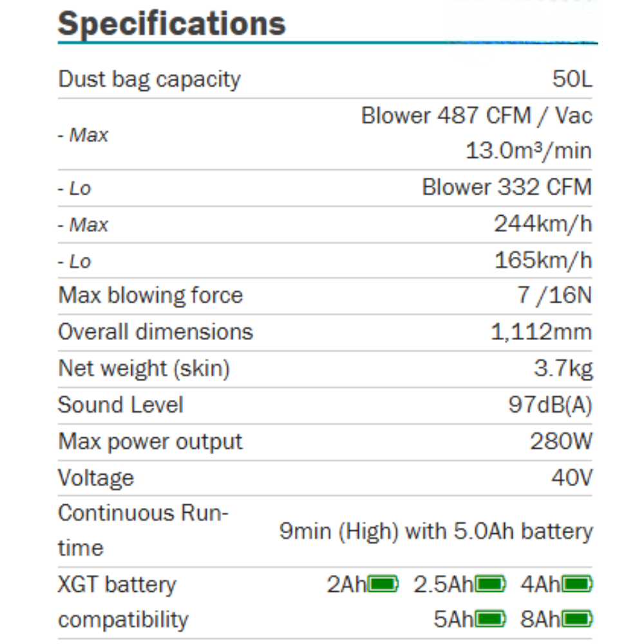Screen dimensions: 644x644
Task: Click the 50L capacity value
Action: click(x=572, y=80)
